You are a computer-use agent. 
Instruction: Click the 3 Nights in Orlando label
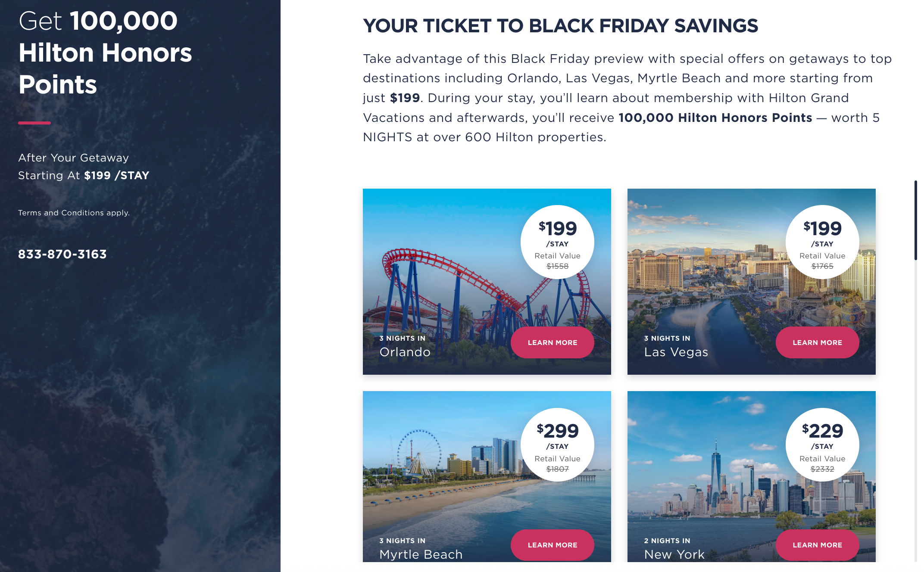click(x=405, y=346)
